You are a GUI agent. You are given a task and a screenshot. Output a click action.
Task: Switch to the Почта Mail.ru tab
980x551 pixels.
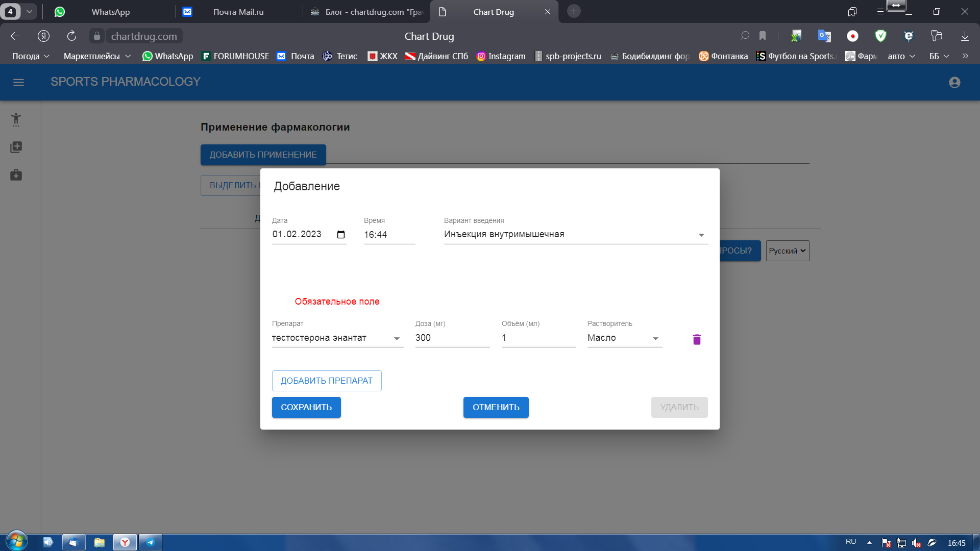[x=238, y=12]
